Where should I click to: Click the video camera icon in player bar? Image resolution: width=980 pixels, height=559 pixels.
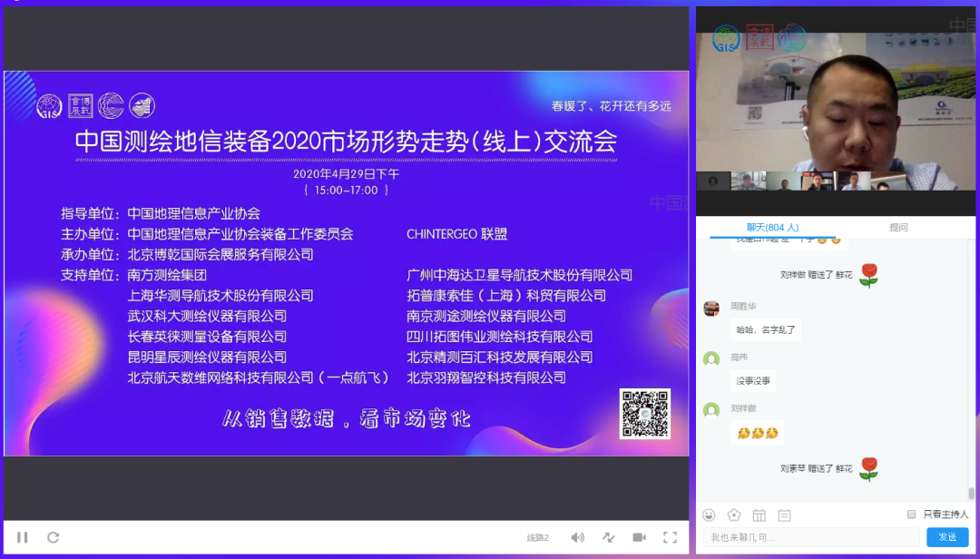[639, 537]
